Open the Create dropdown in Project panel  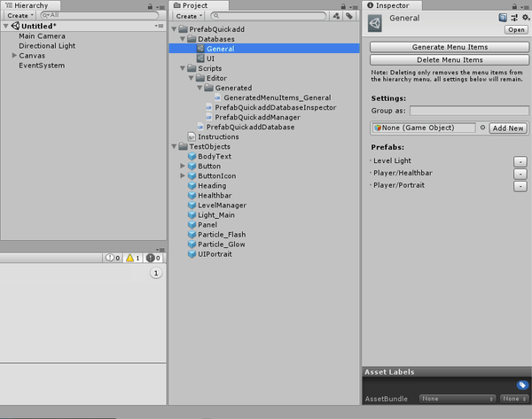[x=187, y=16]
